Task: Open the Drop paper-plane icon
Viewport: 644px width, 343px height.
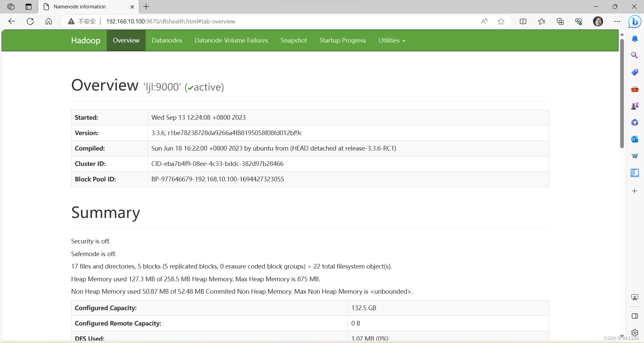Action: [x=635, y=156]
